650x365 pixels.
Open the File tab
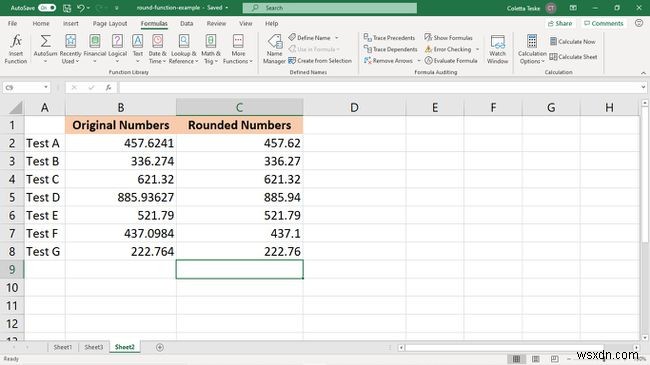tap(12, 24)
